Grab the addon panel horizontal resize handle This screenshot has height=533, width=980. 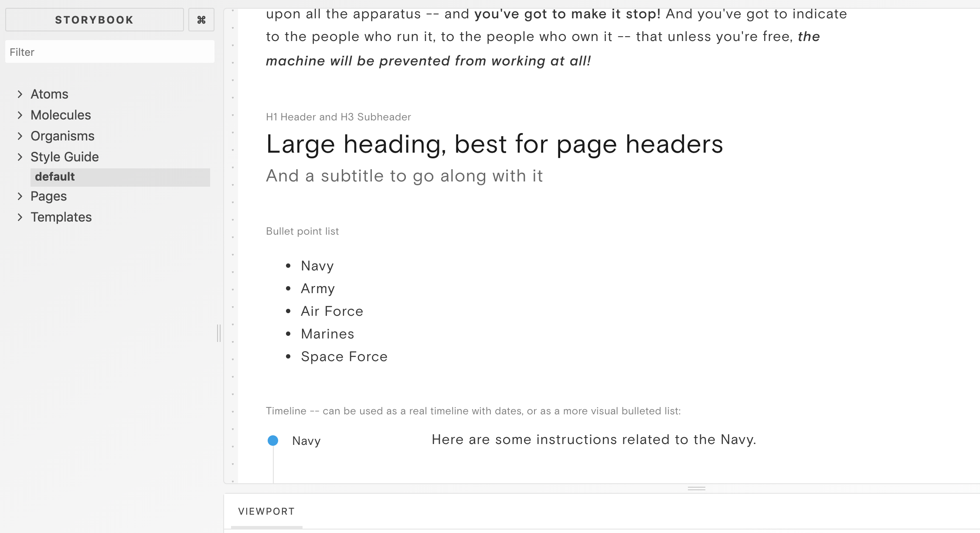click(696, 489)
